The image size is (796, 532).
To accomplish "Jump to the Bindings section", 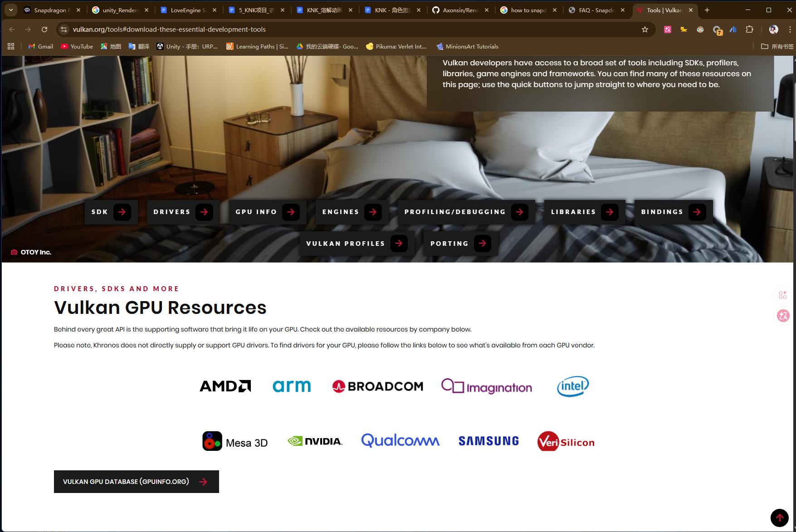I will tap(674, 212).
